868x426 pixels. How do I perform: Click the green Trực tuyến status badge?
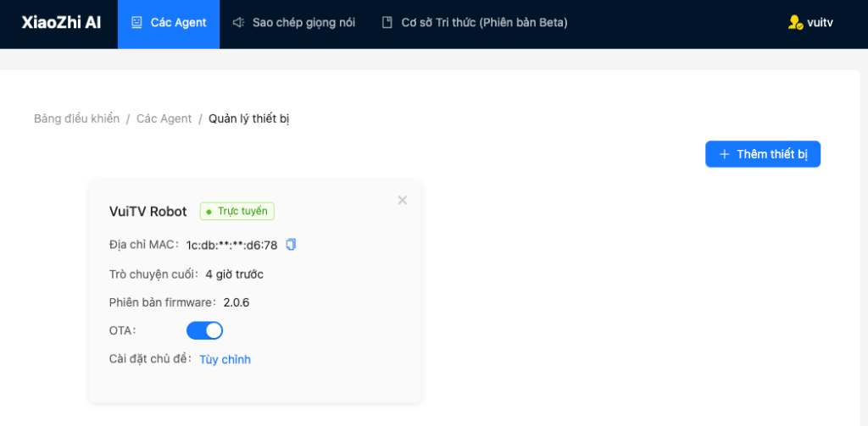(237, 211)
